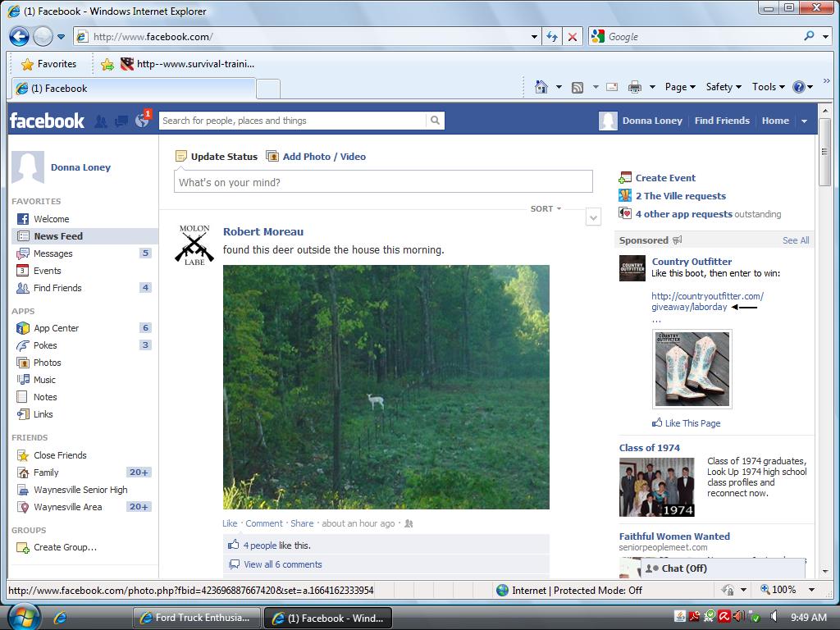Screen dimensions: 840x630
Task: Click Class of 1974 ad photo
Action: [657, 487]
